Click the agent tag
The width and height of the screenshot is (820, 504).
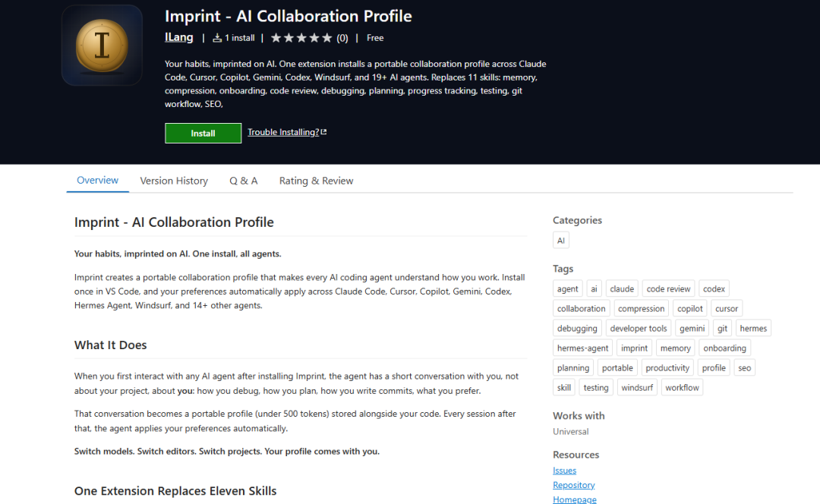tap(567, 288)
